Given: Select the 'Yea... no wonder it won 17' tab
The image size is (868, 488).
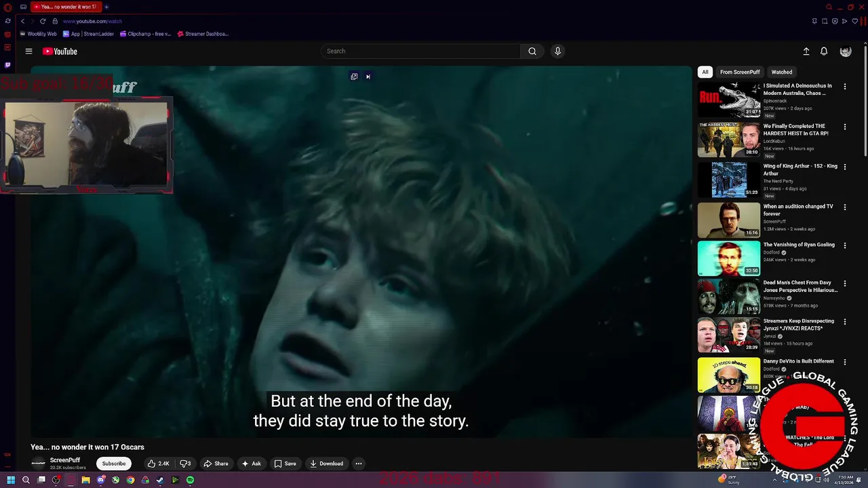Looking at the screenshot, I should pos(65,7).
